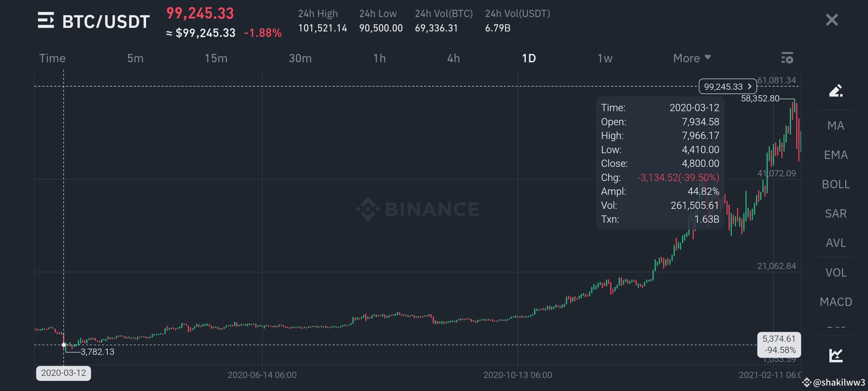The width and height of the screenshot is (868, 391).
Task: Switch to the 4h timeframe tab
Action: (454, 58)
